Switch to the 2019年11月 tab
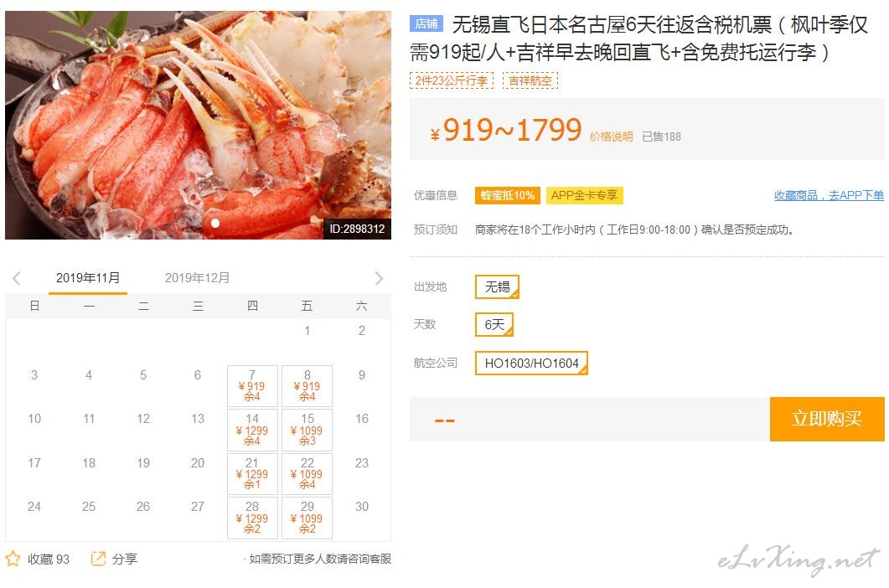Image resolution: width=889 pixels, height=588 pixels. click(x=88, y=278)
